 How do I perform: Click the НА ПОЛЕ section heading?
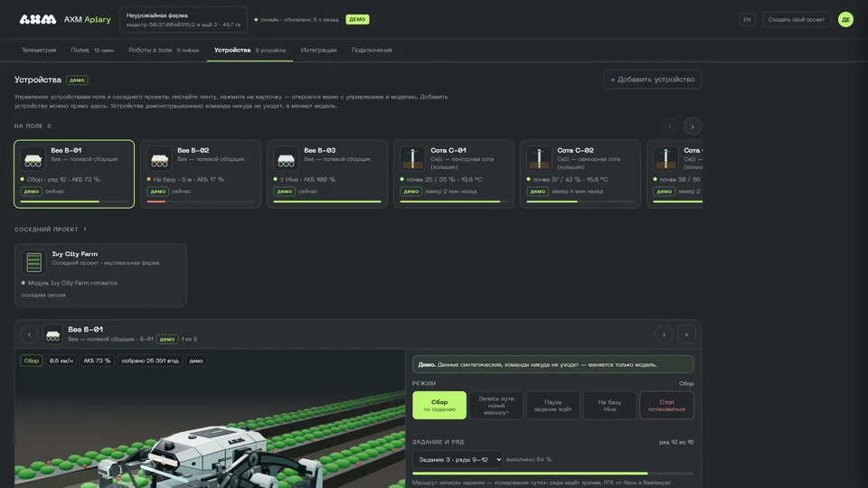click(29, 127)
